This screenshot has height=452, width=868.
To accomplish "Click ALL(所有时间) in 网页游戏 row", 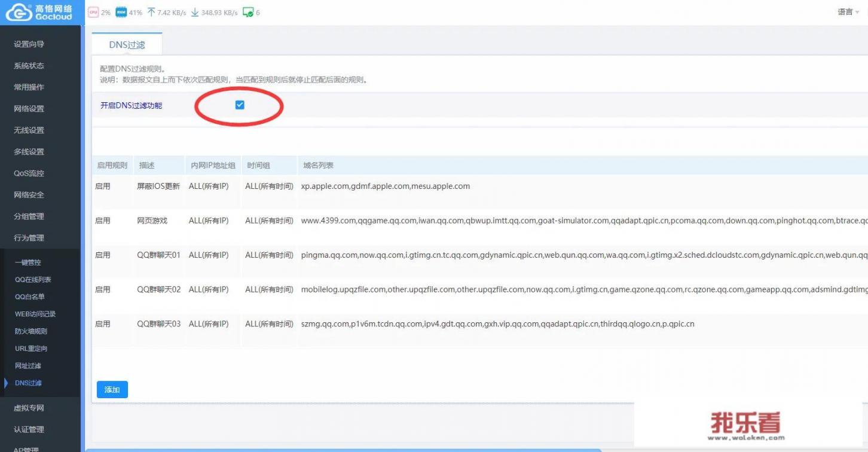I will coord(269,221).
